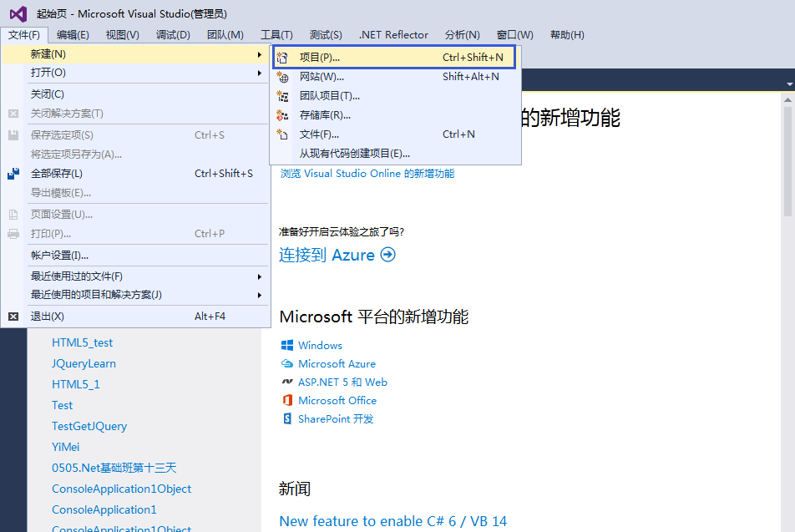The width and height of the screenshot is (795, 532).
Task: Click the exit X icon beside 退出(X)
Action: point(13,317)
